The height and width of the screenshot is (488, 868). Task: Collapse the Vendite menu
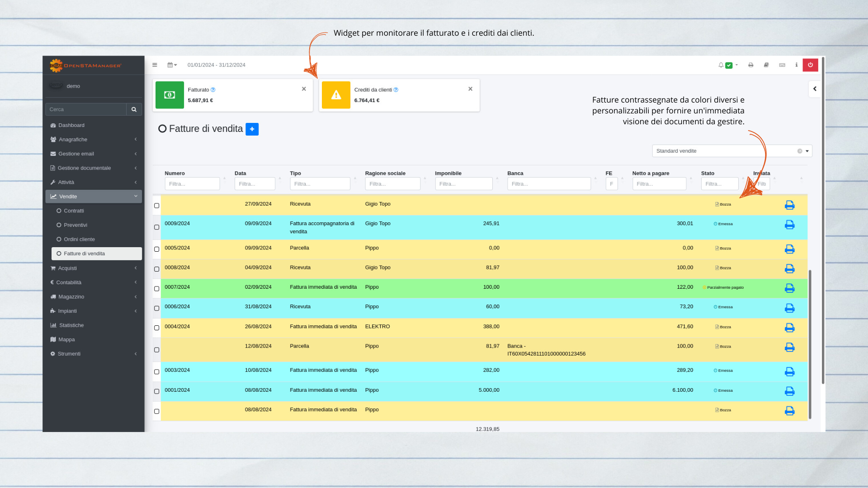click(94, 197)
